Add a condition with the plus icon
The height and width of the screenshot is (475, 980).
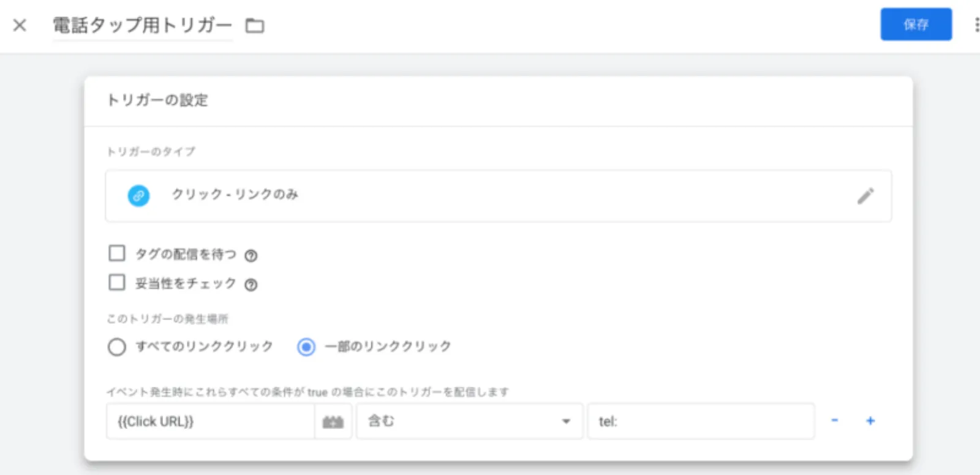pyautogui.click(x=870, y=421)
